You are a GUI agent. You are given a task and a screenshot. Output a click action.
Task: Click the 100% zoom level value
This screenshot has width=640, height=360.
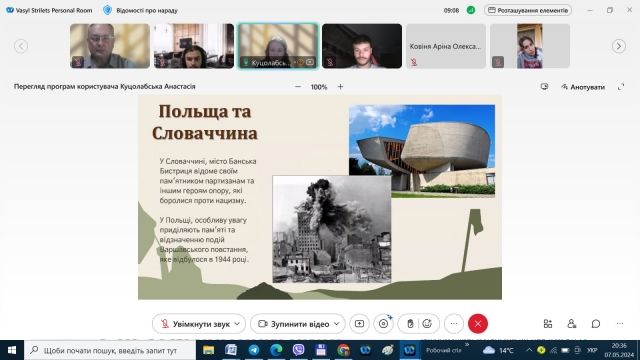pyautogui.click(x=319, y=87)
